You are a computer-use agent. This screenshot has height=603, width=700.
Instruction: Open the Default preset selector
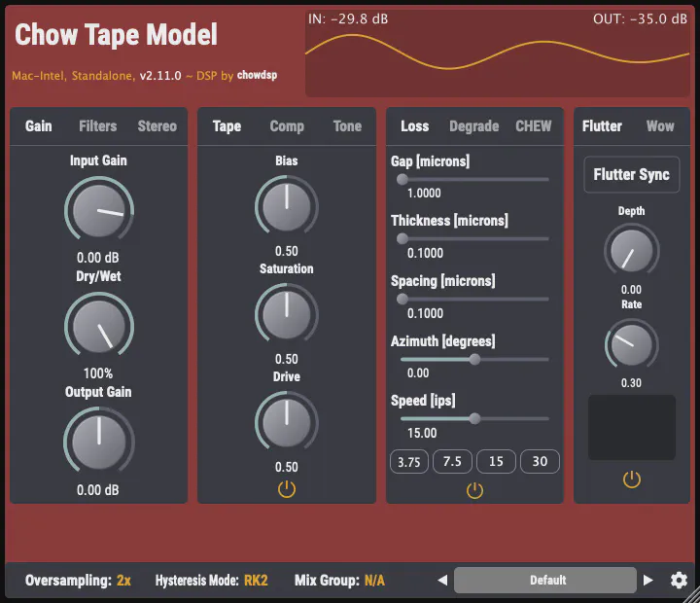pyautogui.click(x=545, y=581)
